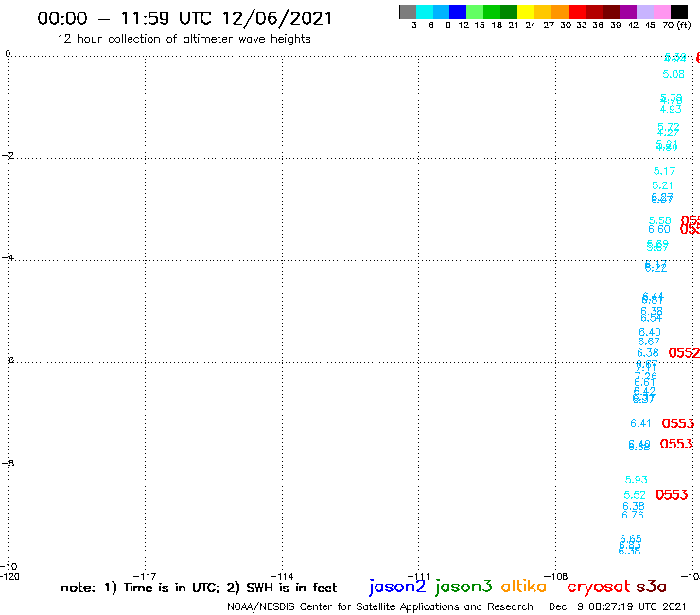The width and height of the screenshot is (700, 615).
Task: Click the longitude axis label -117
Action: coord(145,576)
